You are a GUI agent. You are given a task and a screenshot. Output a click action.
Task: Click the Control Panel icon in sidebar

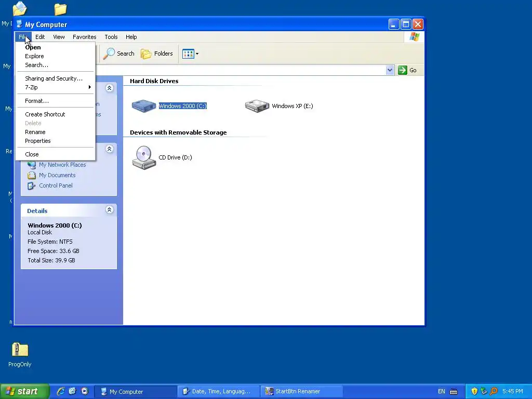[32, 186]
